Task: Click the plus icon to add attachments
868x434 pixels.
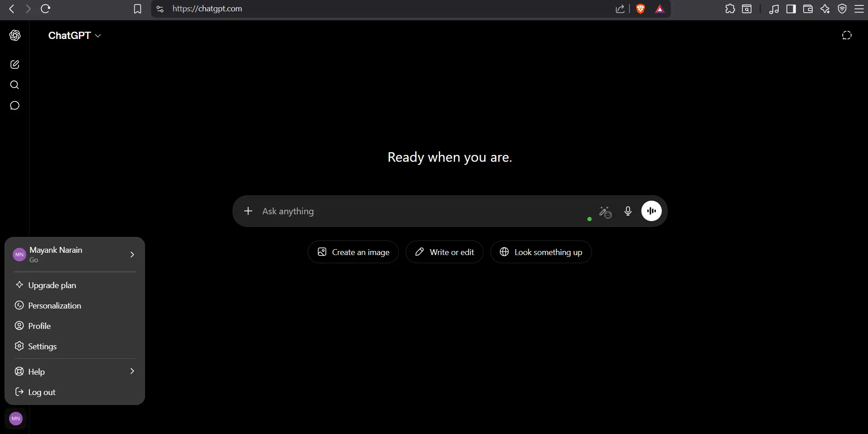Action: [x=248, y=211]
